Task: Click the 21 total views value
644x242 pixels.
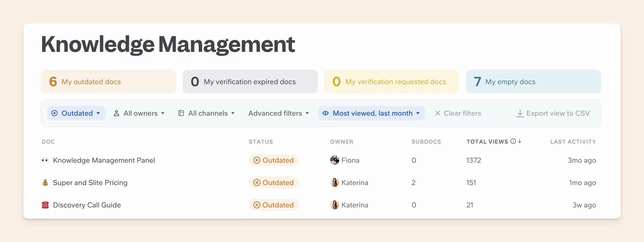Action: (470, 205)
